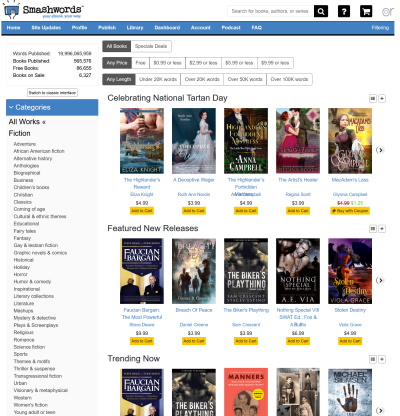Click the Fiction heading in categories
This screenshot has width=400, height=416.
click(x=19, y=133)
